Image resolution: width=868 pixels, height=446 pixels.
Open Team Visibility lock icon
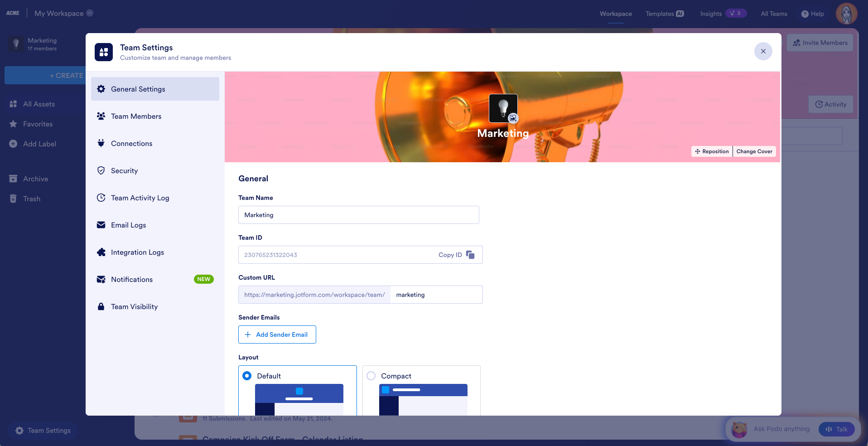[x=101, y=306]
